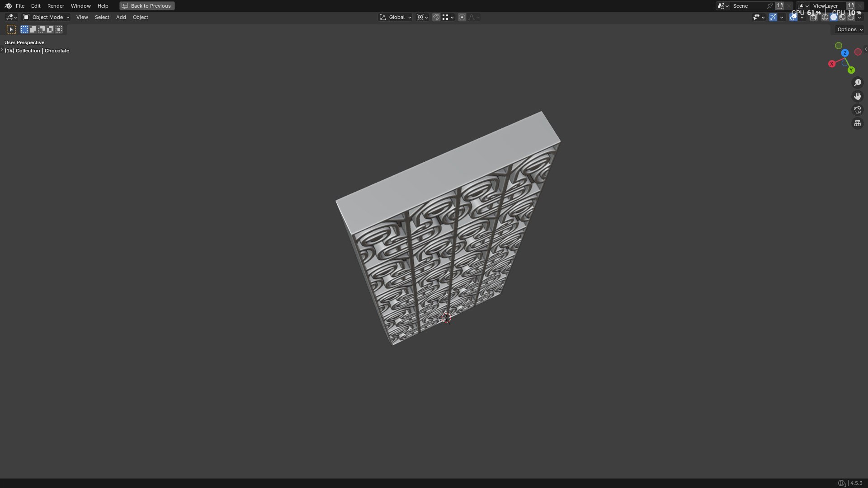Click the pin scene icon
Viewport: 868px width, 488px height.
(769, 6)
